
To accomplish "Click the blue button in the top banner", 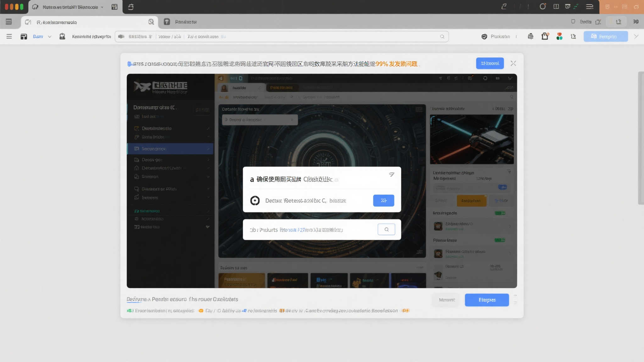I will coord(490,63).
